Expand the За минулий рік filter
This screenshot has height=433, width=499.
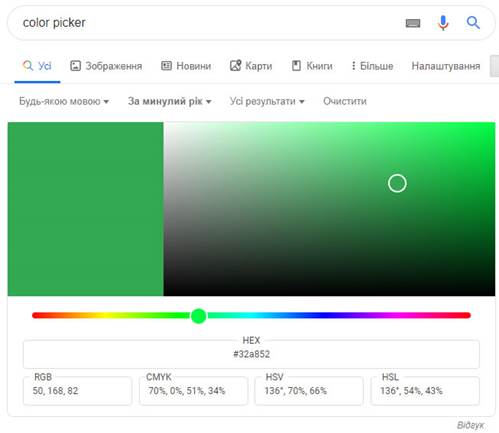click(170, 101)
